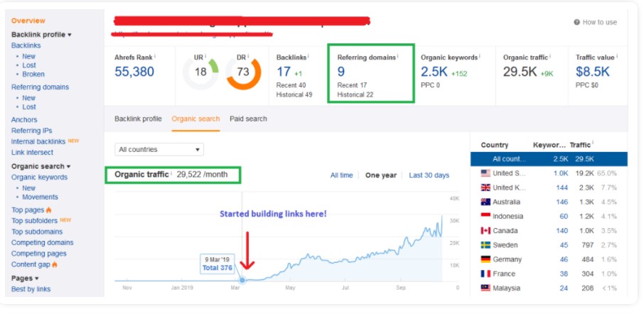Click the United States flag icon
The image size is (644, 314).
pyautogui.click(x=486, y=173)
